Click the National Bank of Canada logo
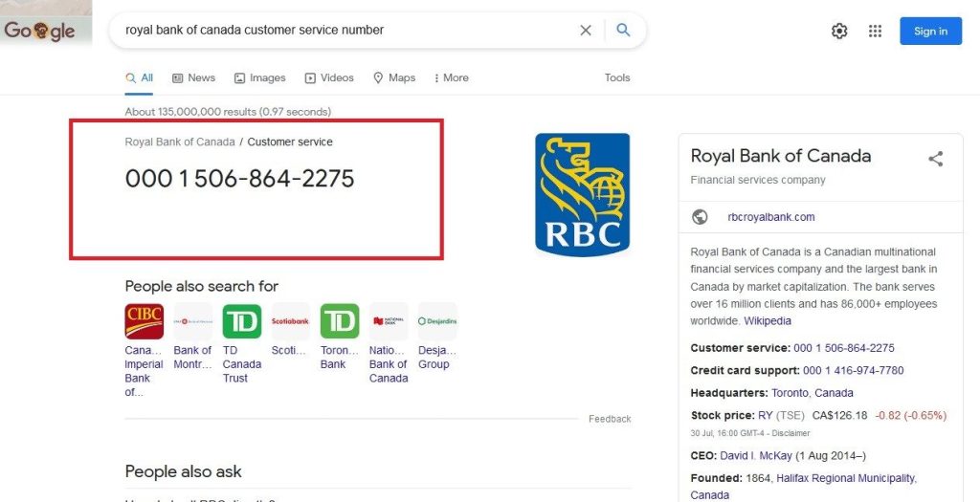 point(389,321)
